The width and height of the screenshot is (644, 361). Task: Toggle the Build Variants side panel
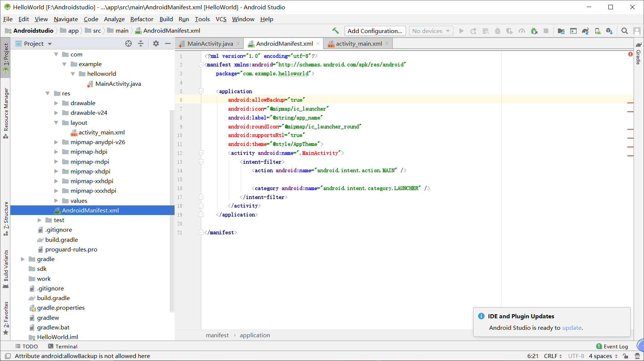click(6, 269)
